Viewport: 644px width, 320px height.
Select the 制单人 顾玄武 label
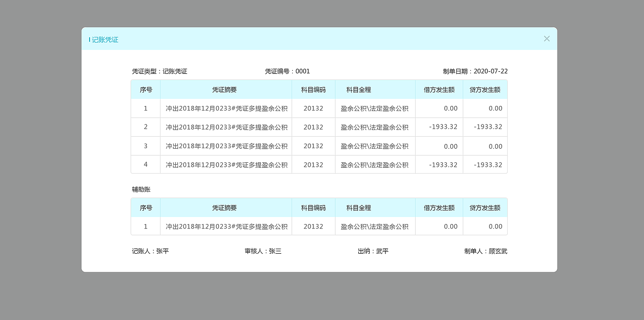coord(486,251)
